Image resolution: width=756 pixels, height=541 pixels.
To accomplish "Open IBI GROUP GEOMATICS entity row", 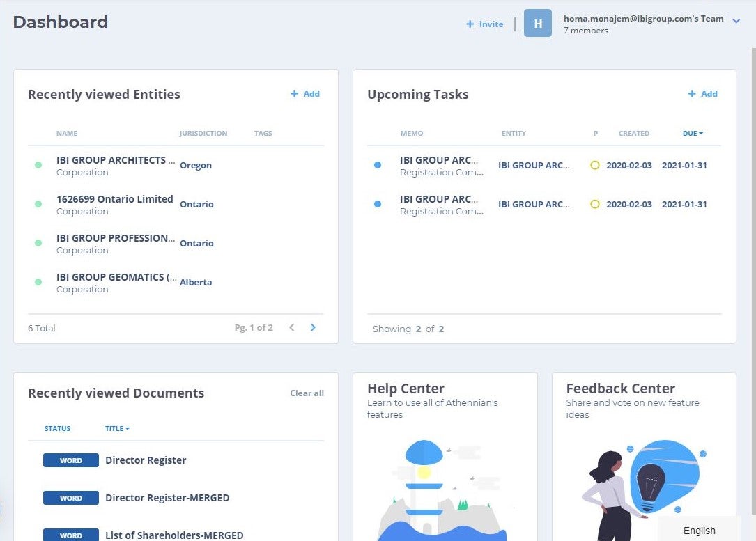I will (116, 277).
